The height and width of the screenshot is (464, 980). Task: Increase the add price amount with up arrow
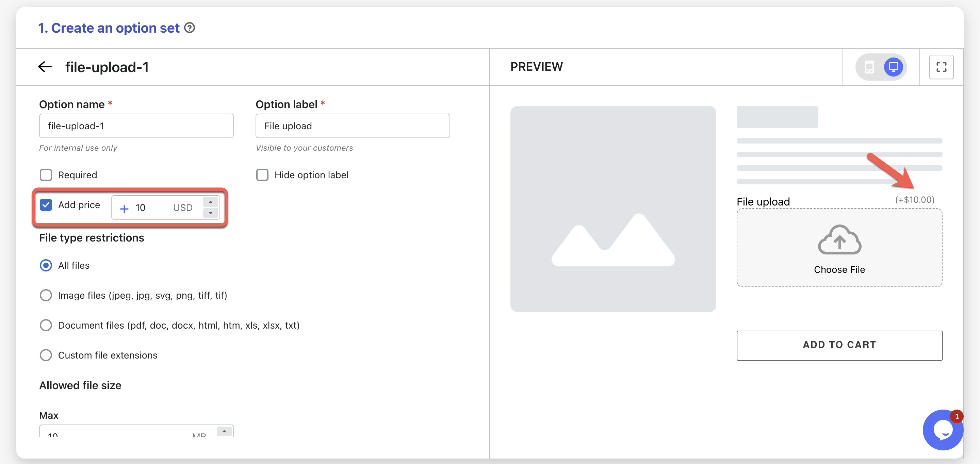(210, 202)
